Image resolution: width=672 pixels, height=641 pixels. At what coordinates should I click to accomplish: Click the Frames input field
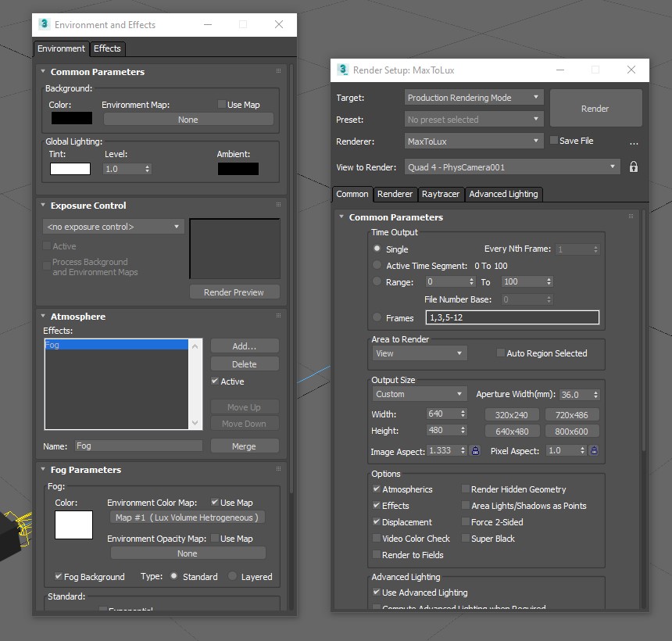pos(512,318)
